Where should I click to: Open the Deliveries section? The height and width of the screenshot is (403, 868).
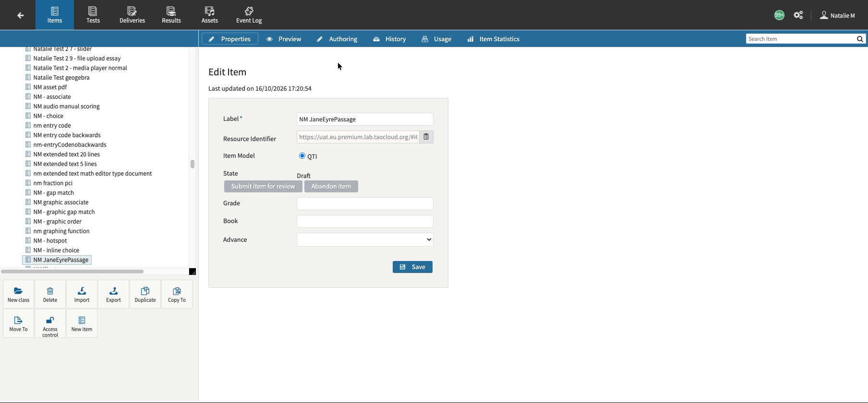click(132, 15)
